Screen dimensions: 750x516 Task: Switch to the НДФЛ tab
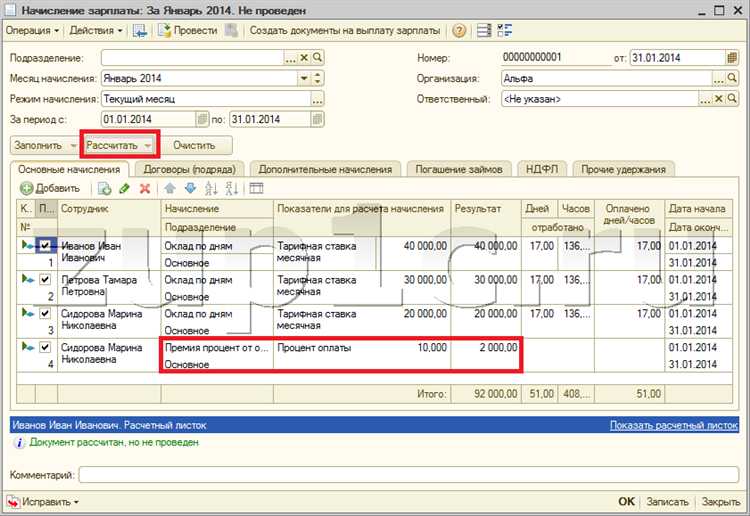(541, 169)
